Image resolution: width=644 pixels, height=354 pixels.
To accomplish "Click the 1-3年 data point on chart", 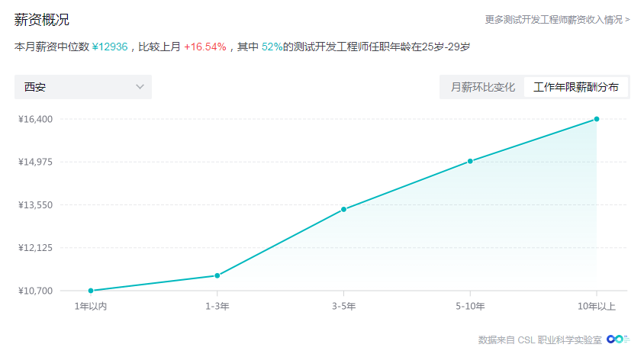I will [217, 275].
